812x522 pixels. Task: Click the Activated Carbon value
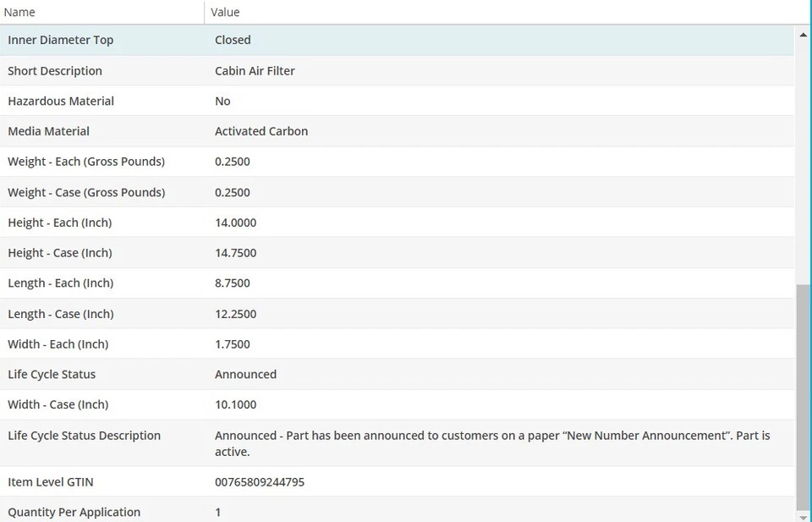[x=261, y=131]
